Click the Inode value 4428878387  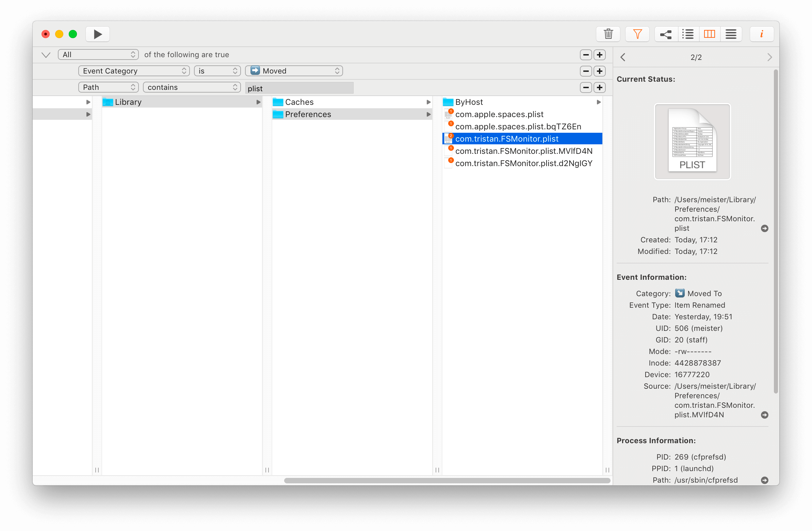(x=697, y=363)
